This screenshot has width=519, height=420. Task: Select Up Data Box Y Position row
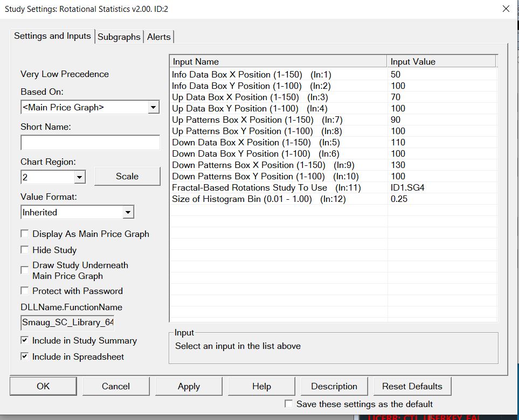coord(333,108)
